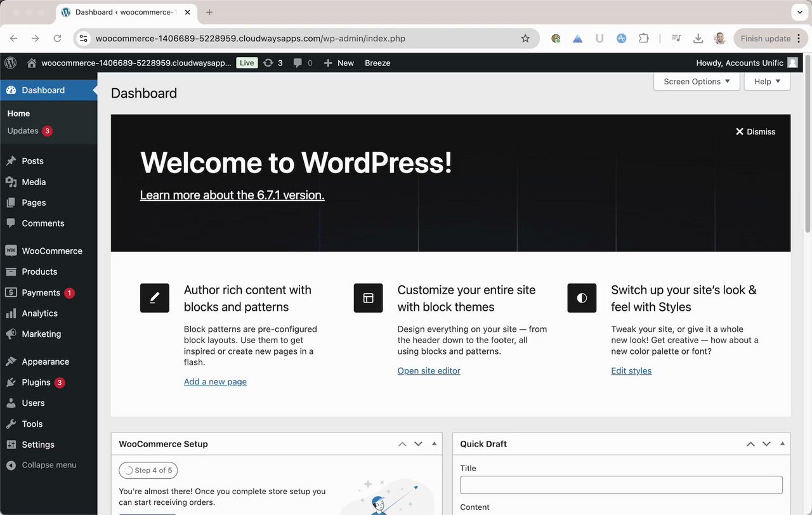Click the pencil edit icon for blocks
Viewport: 812px width, 515px height.
click(155, 298)
